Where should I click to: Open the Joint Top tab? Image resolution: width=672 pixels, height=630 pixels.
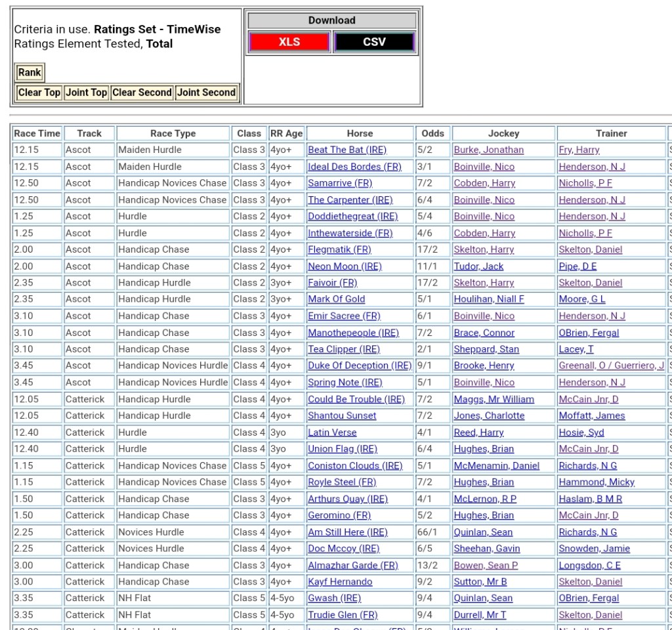click(x=86, y=93)
